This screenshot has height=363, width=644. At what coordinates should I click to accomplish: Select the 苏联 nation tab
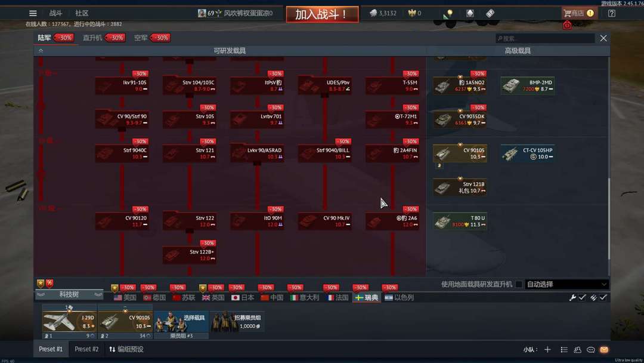point(184,297)
